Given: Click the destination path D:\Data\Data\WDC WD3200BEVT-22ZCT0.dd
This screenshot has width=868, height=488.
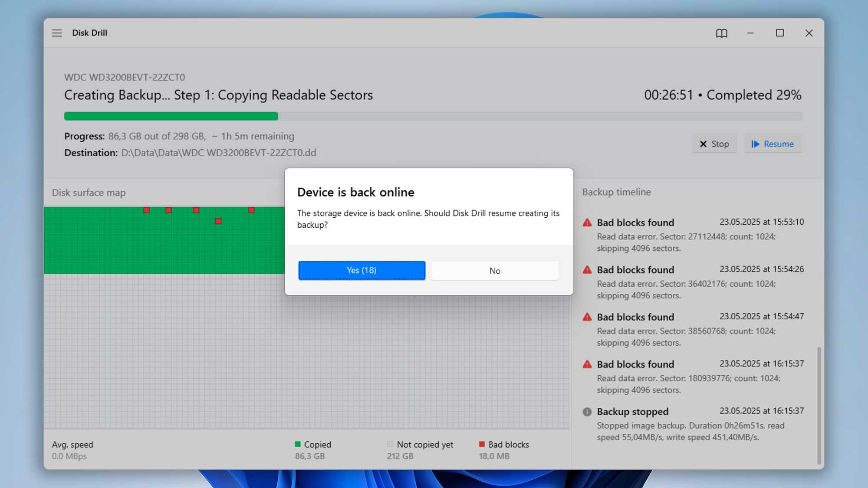Looking at the screenshot, I should pos(219,153).
